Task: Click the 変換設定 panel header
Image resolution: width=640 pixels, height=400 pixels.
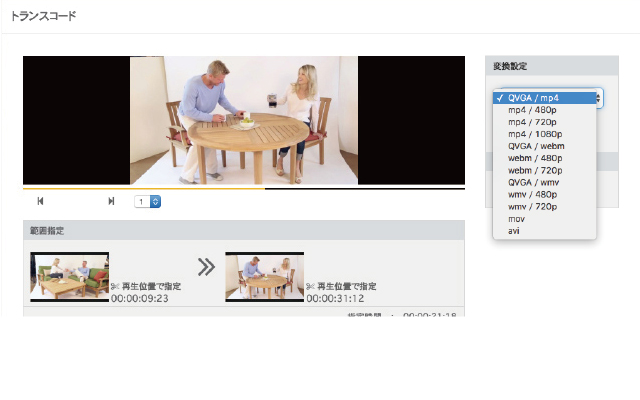Action: click(x=552, y=66)
